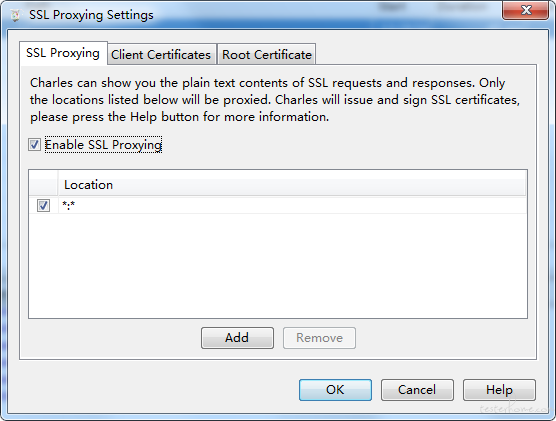Viewport: 556px width, 421px height.
Task: Cancel the SSL proxying changes
Action: click(x=417, y=390)
